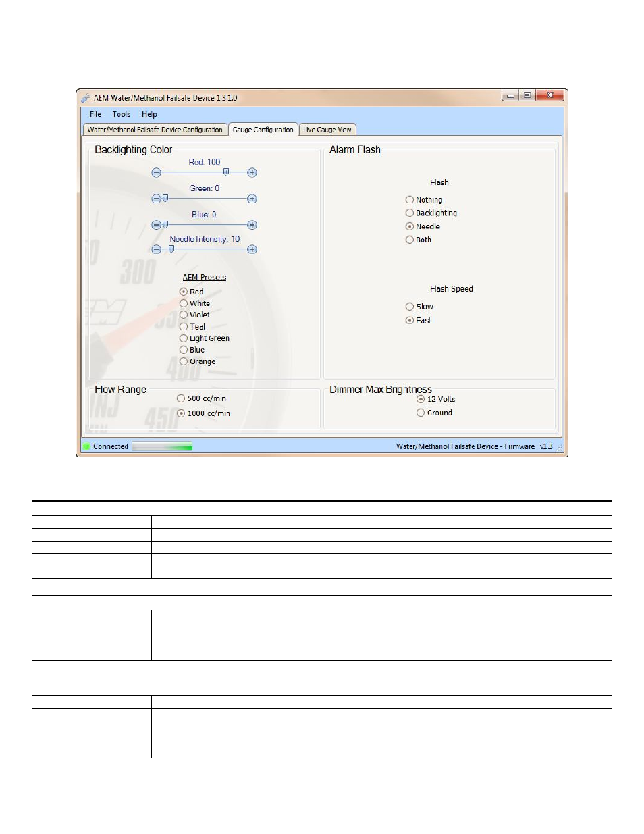This screenshot has height=834, width=644.
Task: Open the Tools menu
Action: point(122,115)
